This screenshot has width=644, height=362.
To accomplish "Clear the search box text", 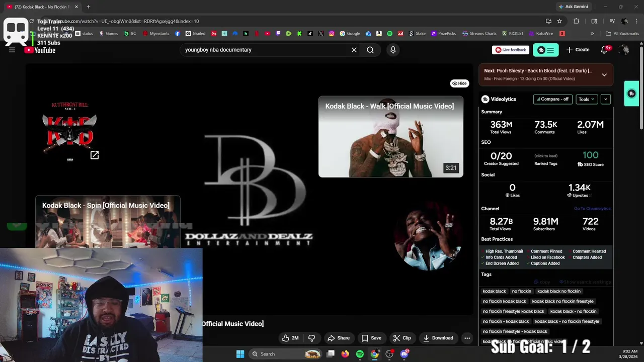I will click(x=354, y=50).
